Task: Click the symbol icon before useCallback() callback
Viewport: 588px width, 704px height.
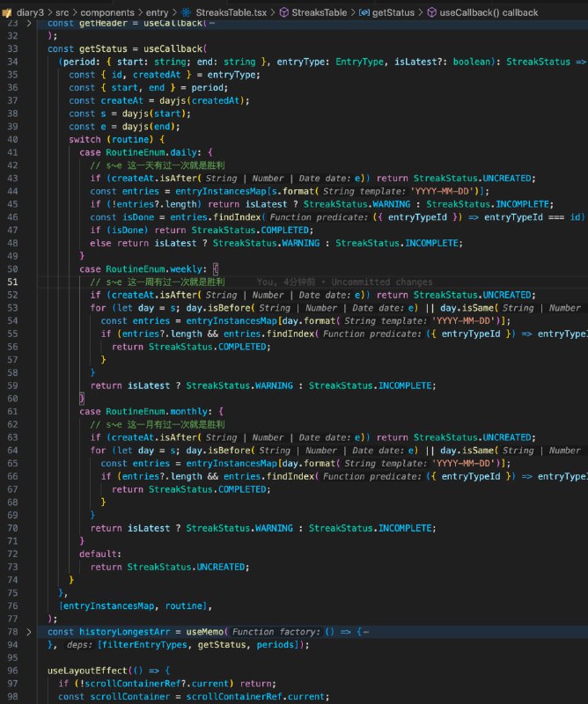Action: [432, 12]
